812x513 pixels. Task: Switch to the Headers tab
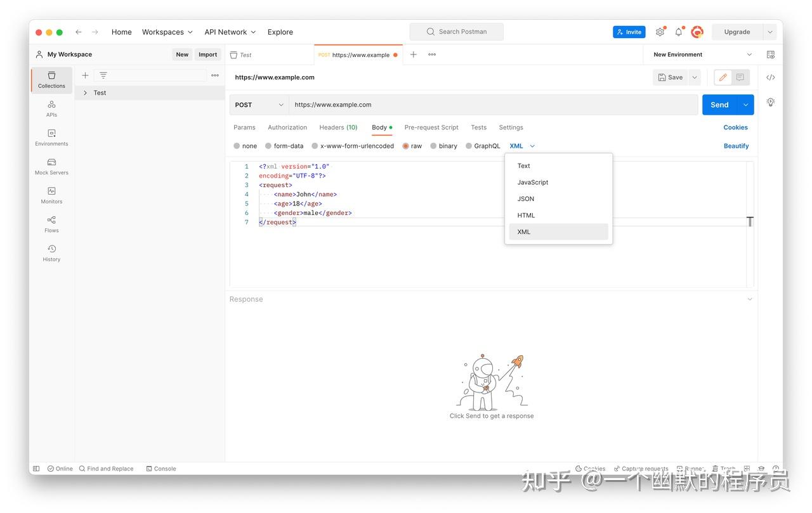[338, 127]
